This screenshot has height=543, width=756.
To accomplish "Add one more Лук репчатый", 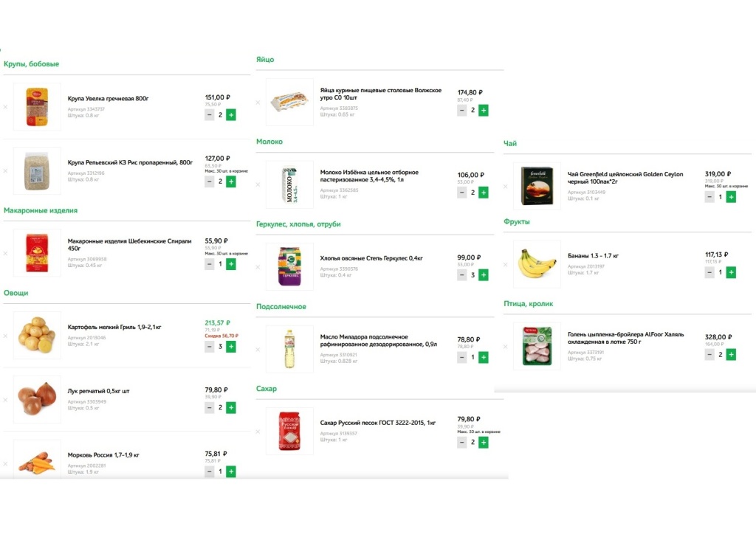I will pyautogui.click(x=231, y=408).
